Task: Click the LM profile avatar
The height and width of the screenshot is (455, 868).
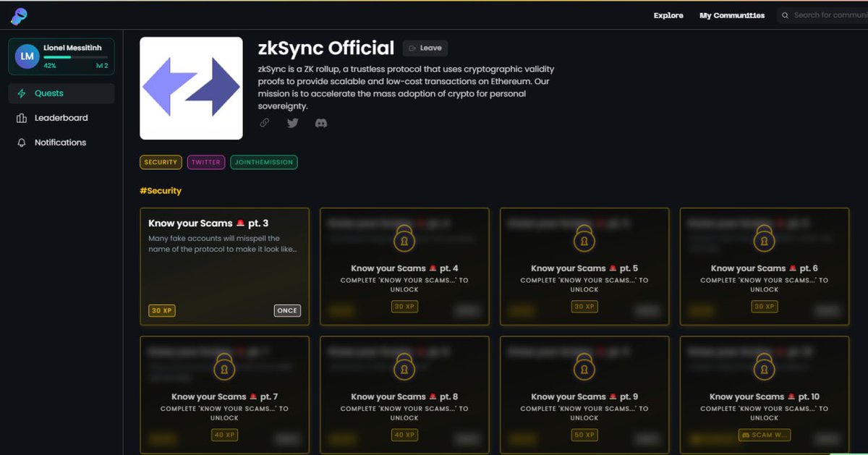Action: (x=27, y=56)
